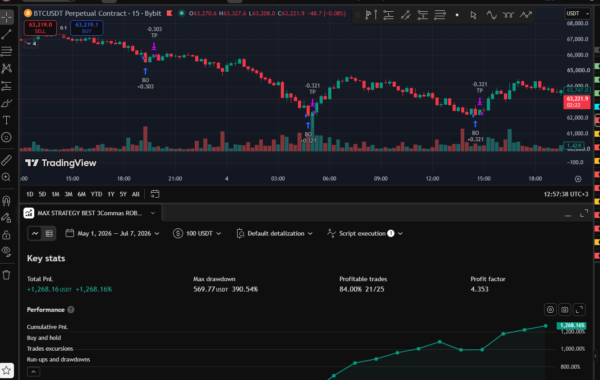Open the Script execution dropdown
600x380 pixels.
pyautogui.click(x=365, y=233)
